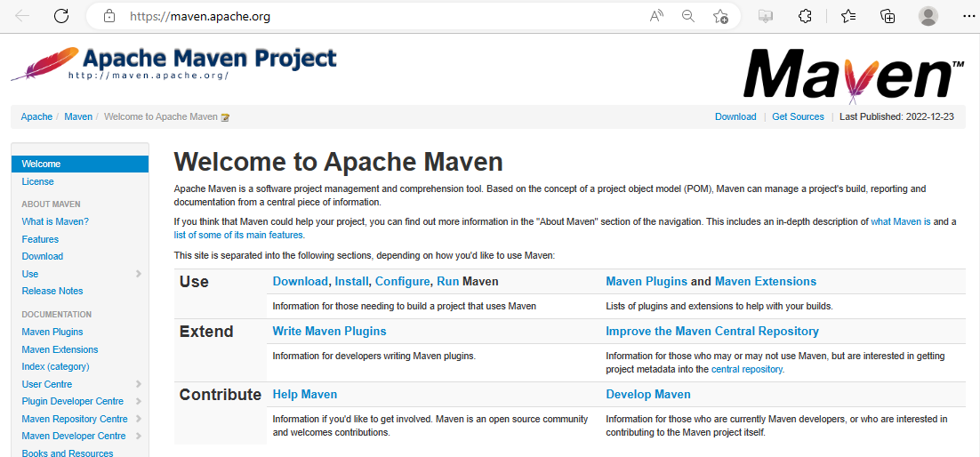Click Get Sources link

[x=798, y=116]
